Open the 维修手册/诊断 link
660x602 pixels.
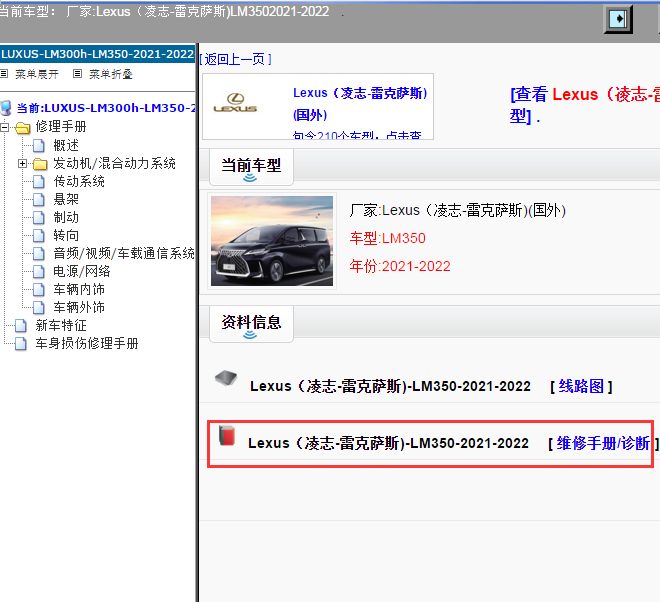(x=604, y=443)
